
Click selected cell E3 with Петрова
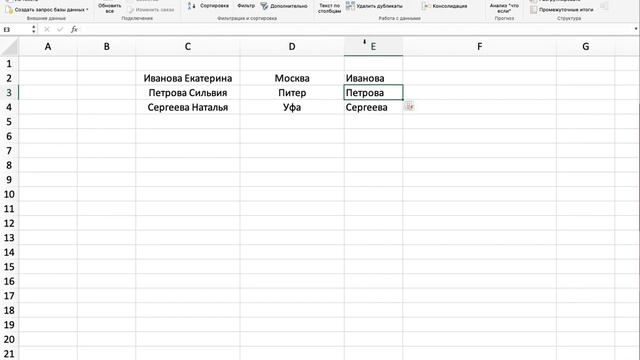coord(373,93)
